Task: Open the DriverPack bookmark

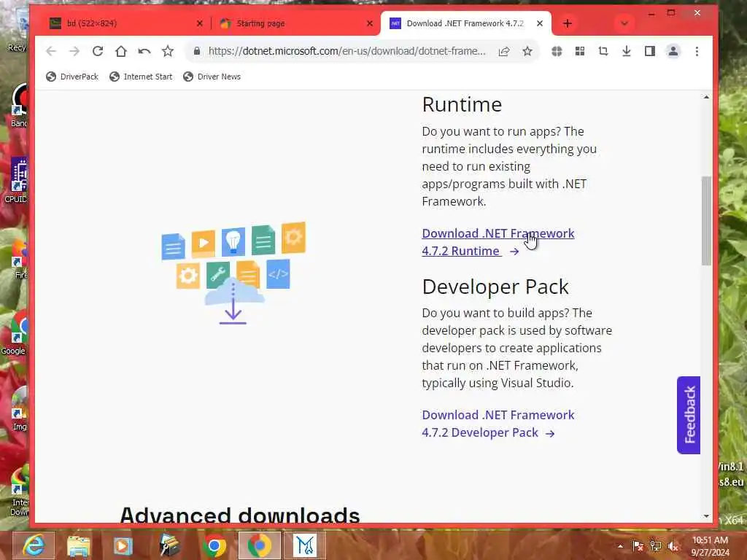Action: (x=72, y=77)
